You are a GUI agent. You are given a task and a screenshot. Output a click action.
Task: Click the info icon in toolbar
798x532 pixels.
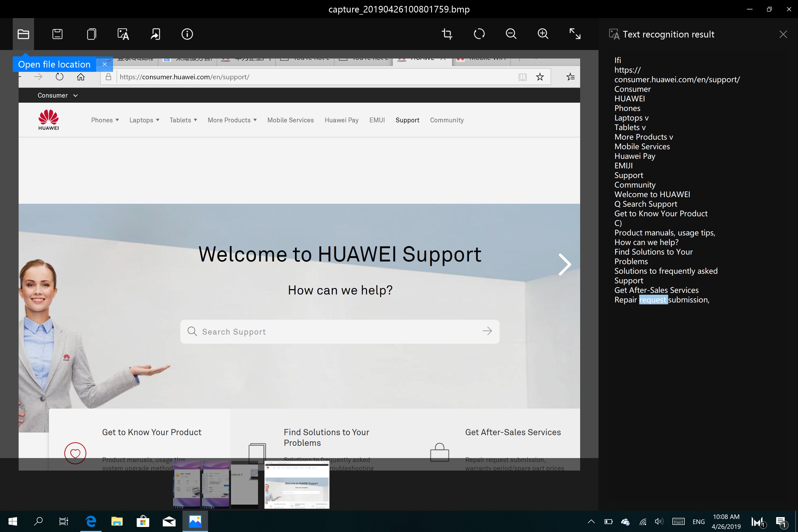(187, 34)
